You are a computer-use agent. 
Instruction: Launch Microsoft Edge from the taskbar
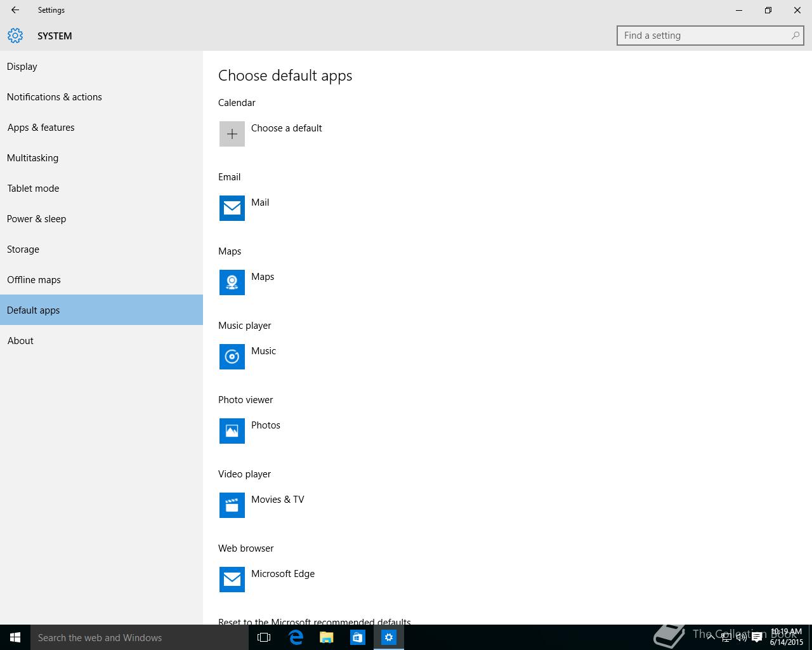(x=296, y=637)
